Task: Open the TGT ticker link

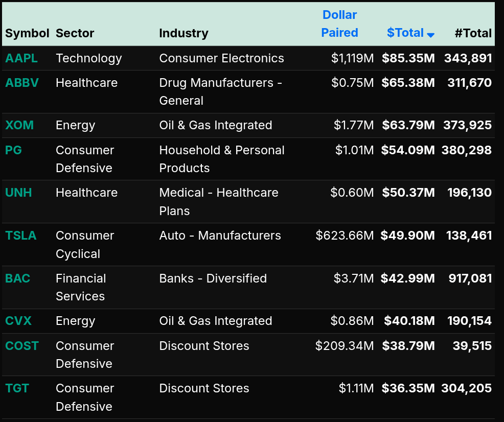Action: [17, 388]
